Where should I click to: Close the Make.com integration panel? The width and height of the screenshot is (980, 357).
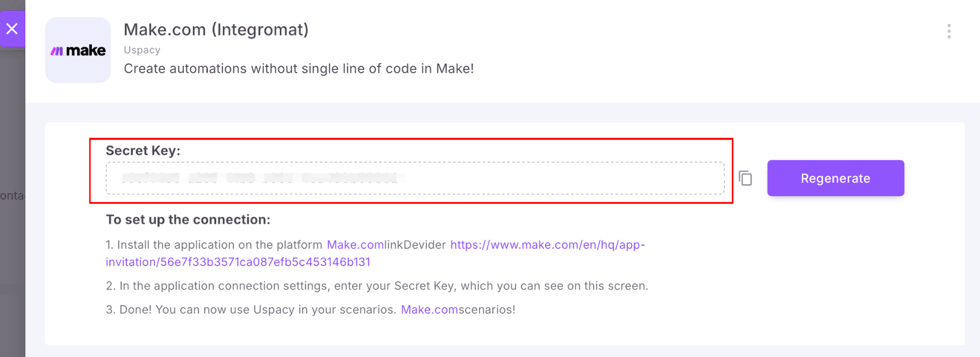pos(12,29)
